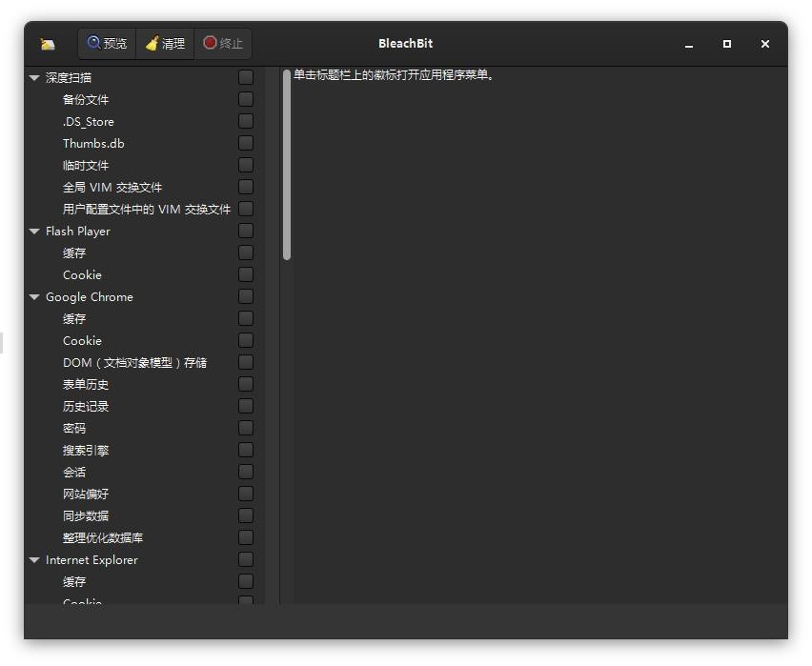Open the BleachBit application menu icon
Screen dimensions: 812x666
(48, 44)
